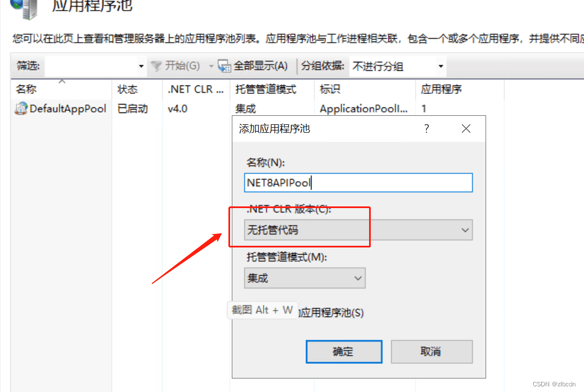The width and height of the screenshot is (584, 392).
Task: Expand the arrow beside 开始(G)
Action: pyautogui.click(x=210, y=66)
